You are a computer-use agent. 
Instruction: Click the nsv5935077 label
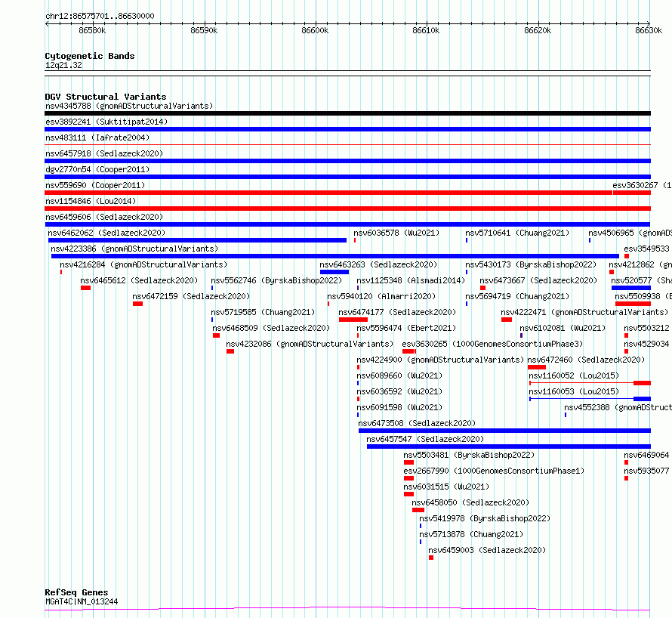646,471
